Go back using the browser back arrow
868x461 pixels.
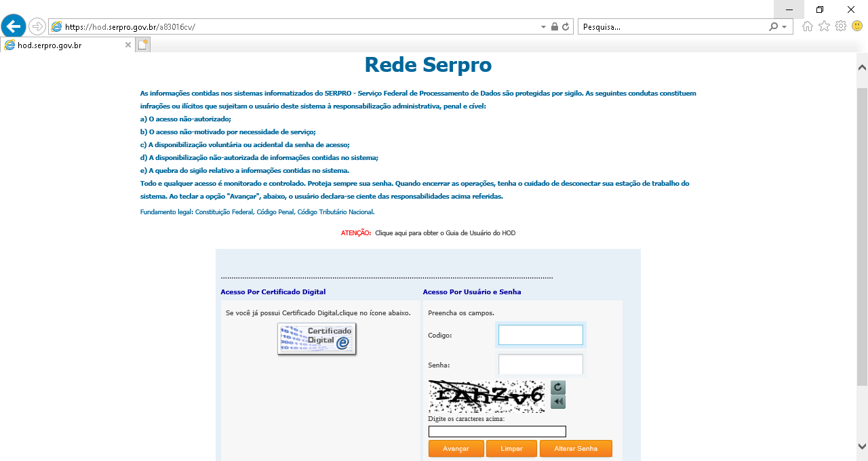tap(14, 27)
